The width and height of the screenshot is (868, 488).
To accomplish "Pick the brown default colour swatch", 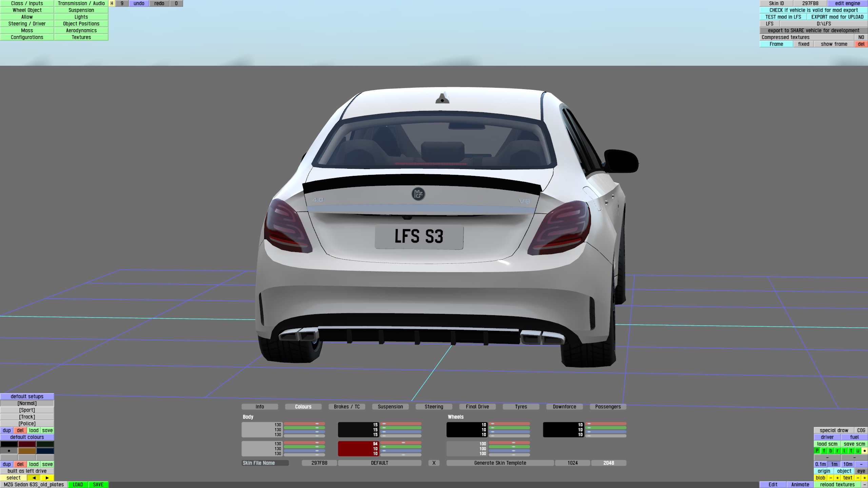I will [27, 451].
